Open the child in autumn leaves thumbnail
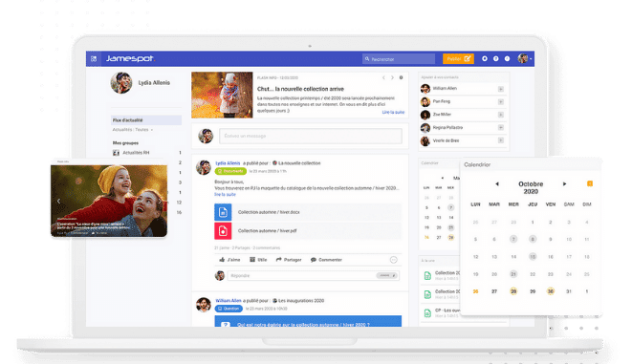This screenshot has width=632, height=364. tap(222, 95)
